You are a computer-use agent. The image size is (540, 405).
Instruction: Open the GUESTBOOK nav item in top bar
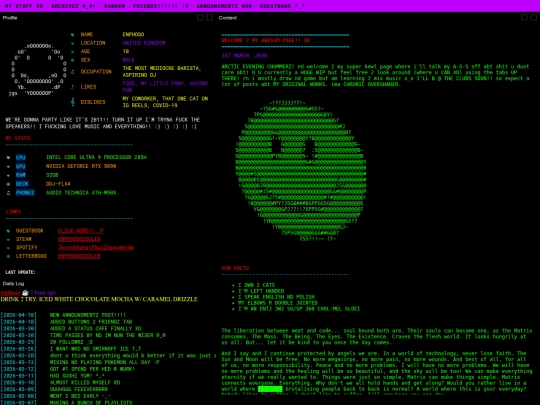(x=282, y=6)
